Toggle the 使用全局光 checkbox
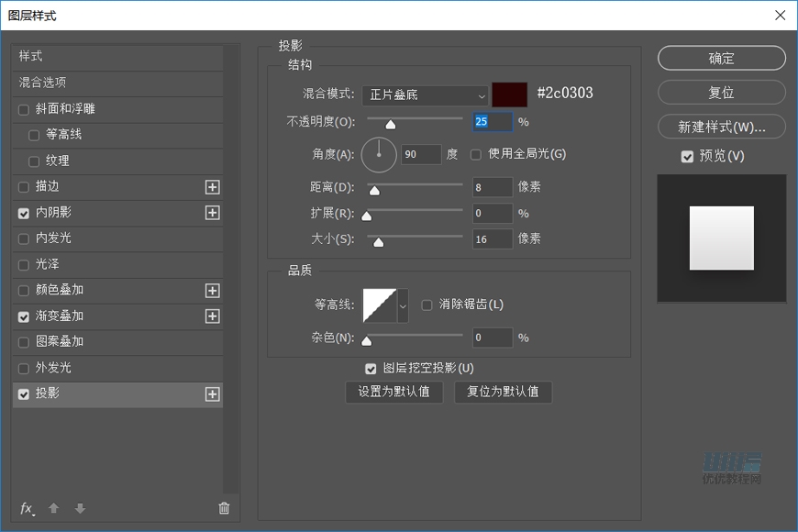The width and height of the screenshot is (798, 532). coord(475,155)
